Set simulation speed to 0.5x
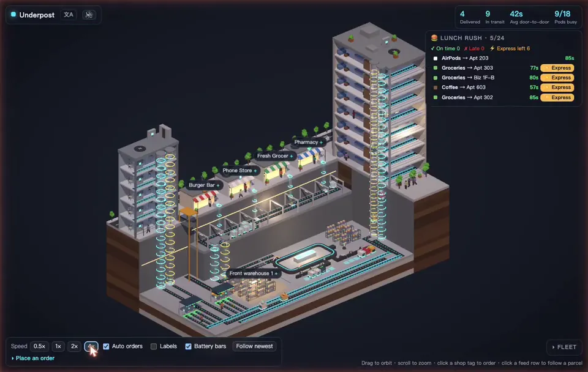 click(39, 346)
